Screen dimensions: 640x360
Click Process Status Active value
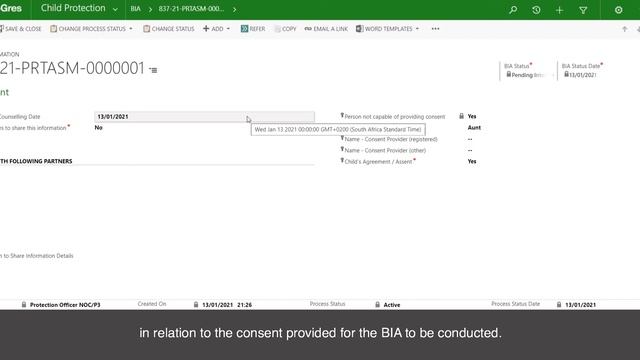(391, 305)
